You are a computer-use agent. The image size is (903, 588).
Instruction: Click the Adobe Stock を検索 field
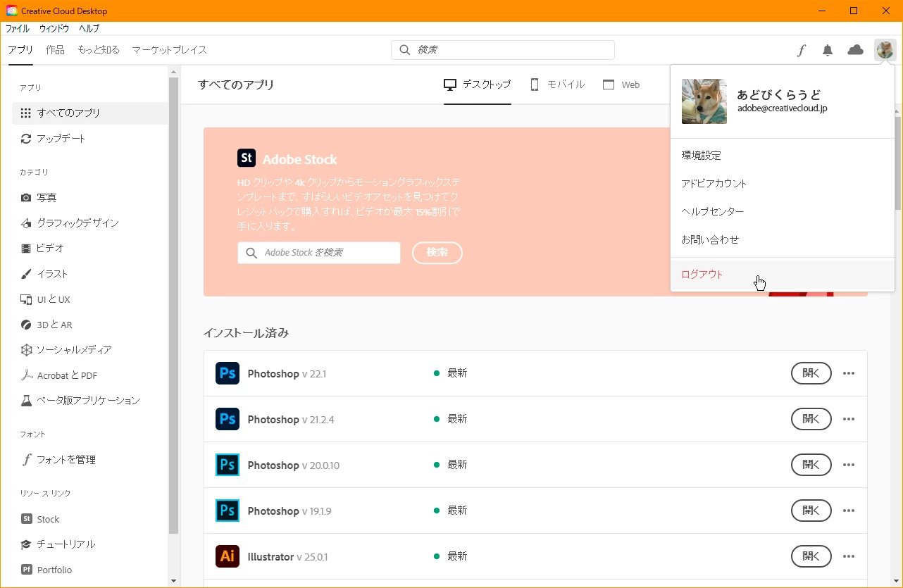(319, 253)
